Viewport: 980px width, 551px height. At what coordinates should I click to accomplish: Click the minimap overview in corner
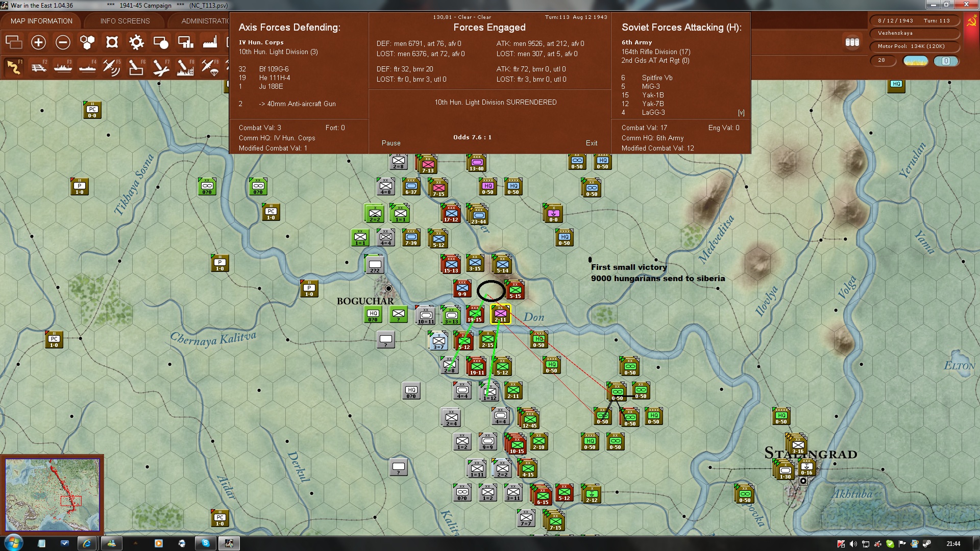[x=52, y=494]
